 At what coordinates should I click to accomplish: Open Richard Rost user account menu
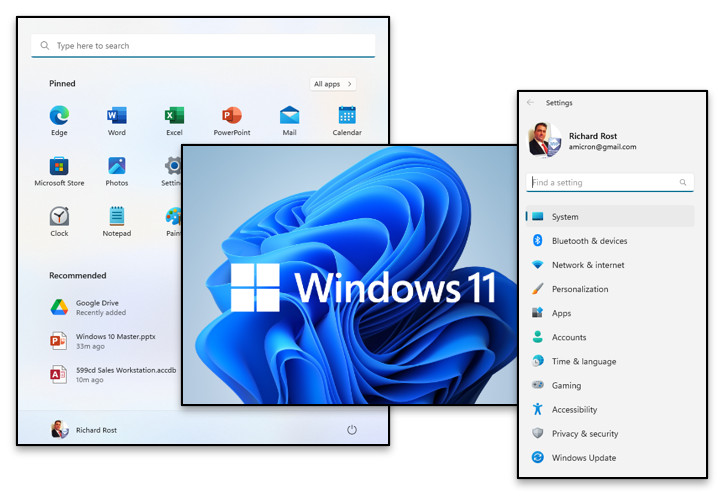tap(85, 430)
